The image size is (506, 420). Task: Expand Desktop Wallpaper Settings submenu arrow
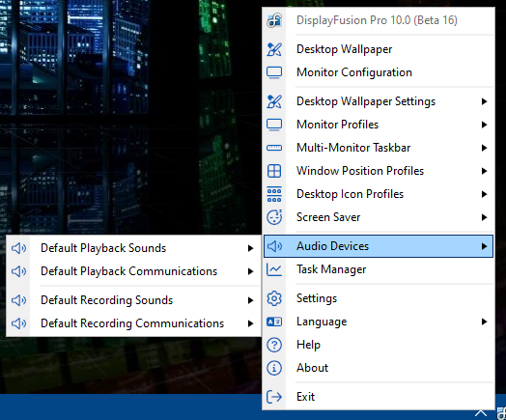484,101
